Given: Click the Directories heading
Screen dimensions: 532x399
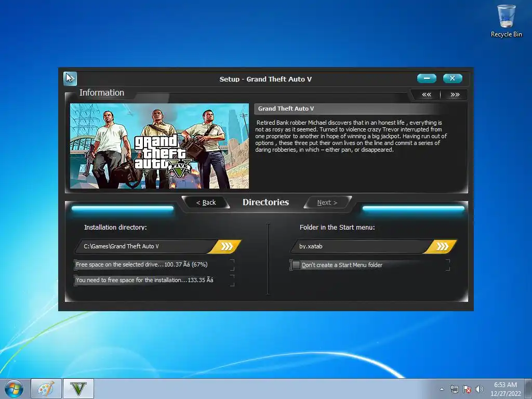Looking at the screenshot, I should pyautogui.click(x=265, y=202).
